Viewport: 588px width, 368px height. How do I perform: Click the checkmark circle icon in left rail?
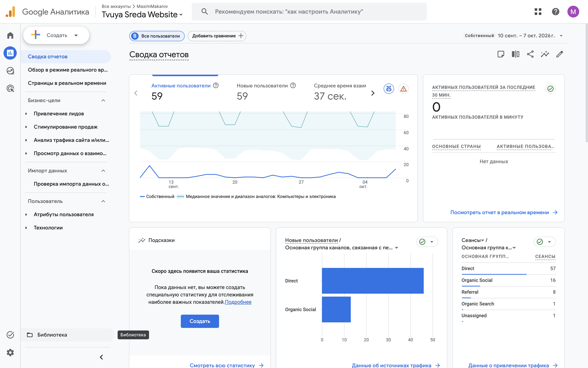pos(10,335)
